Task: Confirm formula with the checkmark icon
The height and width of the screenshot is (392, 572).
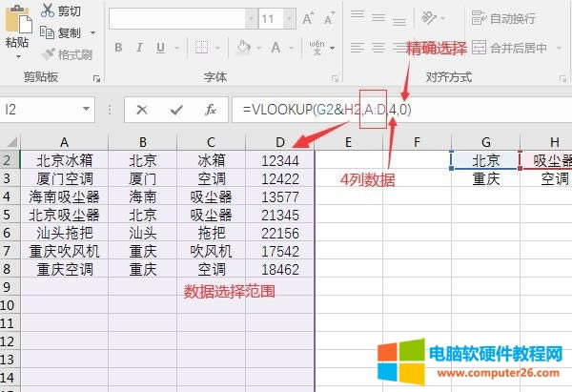Action: 176,110
